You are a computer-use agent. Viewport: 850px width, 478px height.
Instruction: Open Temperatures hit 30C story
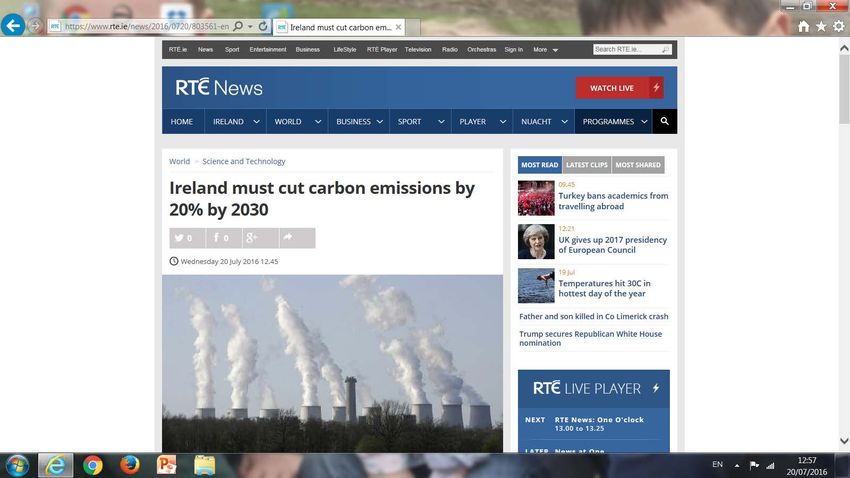[604, 288]
